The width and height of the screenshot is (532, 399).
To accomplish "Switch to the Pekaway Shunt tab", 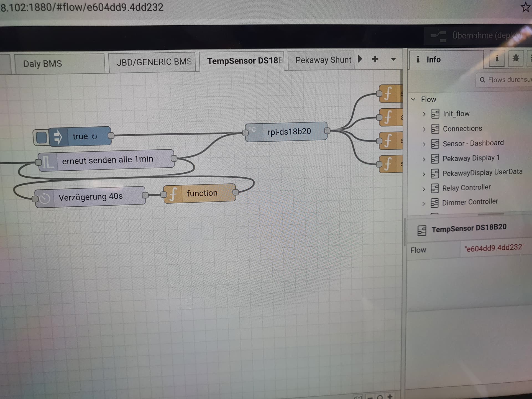I will pyautogui.click(x=321, y=60).
